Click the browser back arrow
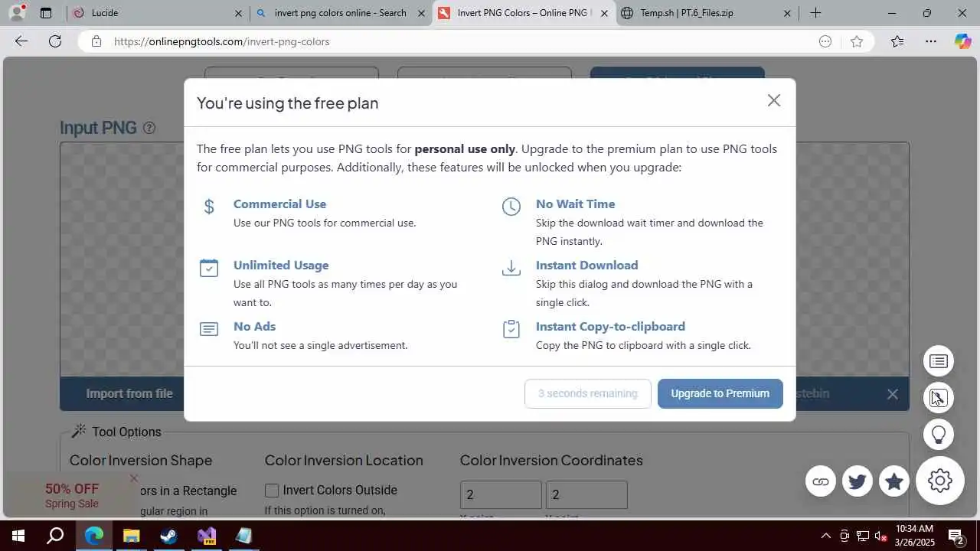The width and height of the screenshot is (980, 551). [x=21, y=41]
